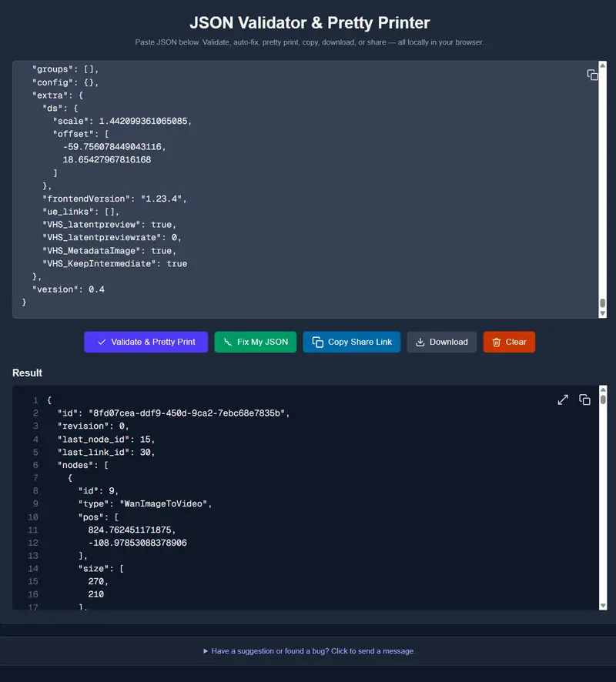Click the "VHS_KeepIntermediate": true line
616x682 pixels.
115,263
